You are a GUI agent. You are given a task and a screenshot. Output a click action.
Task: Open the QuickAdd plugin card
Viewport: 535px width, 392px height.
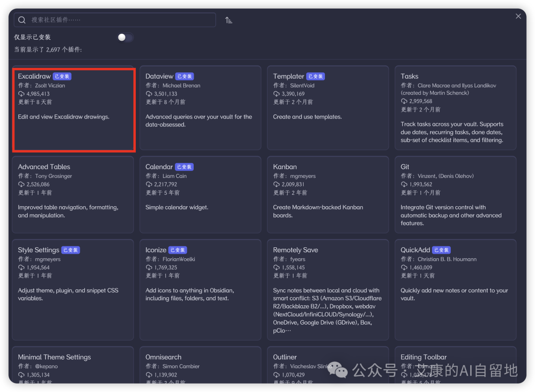(456, 289)
